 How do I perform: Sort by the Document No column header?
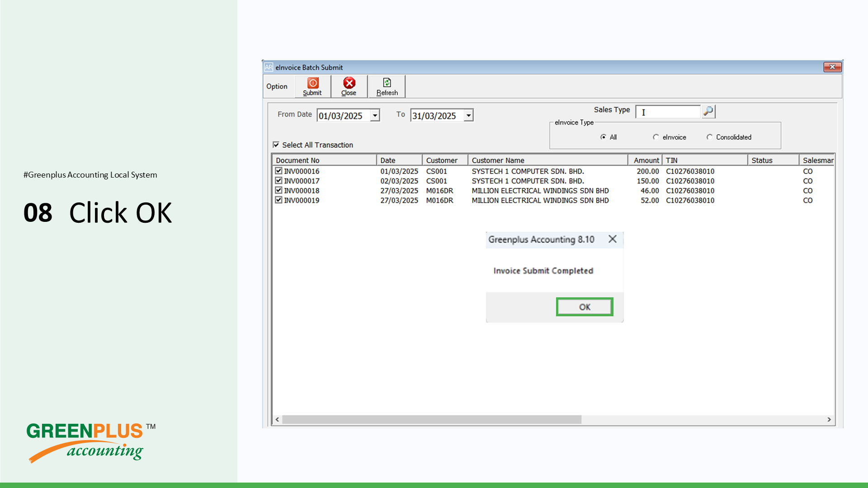324,160
